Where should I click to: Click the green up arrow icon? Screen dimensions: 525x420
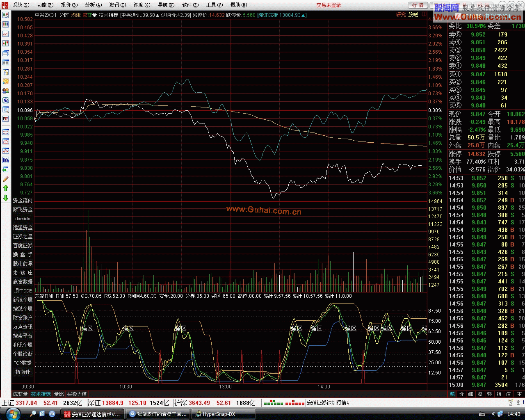point(6,188)
